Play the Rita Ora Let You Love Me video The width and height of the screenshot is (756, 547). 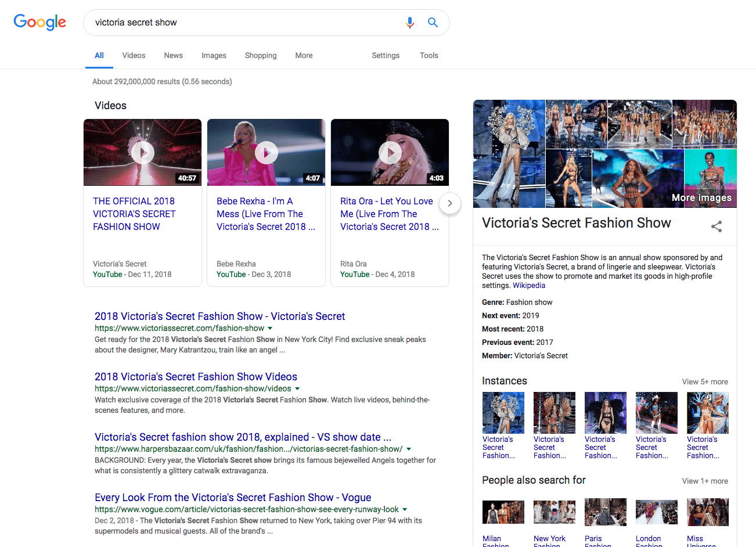tap(390, 153)
